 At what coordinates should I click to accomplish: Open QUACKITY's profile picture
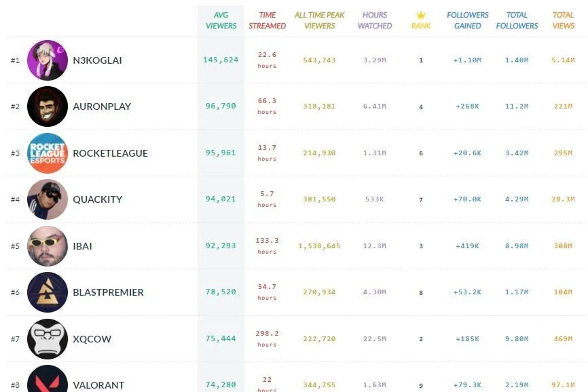pyautogui.click(x=48, y=199)
